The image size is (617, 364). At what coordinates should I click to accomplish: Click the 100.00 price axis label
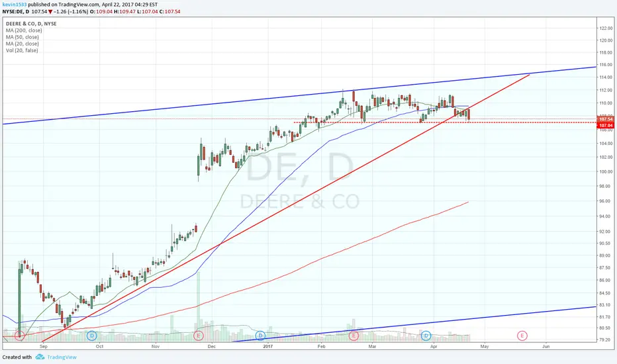[606, 171]
